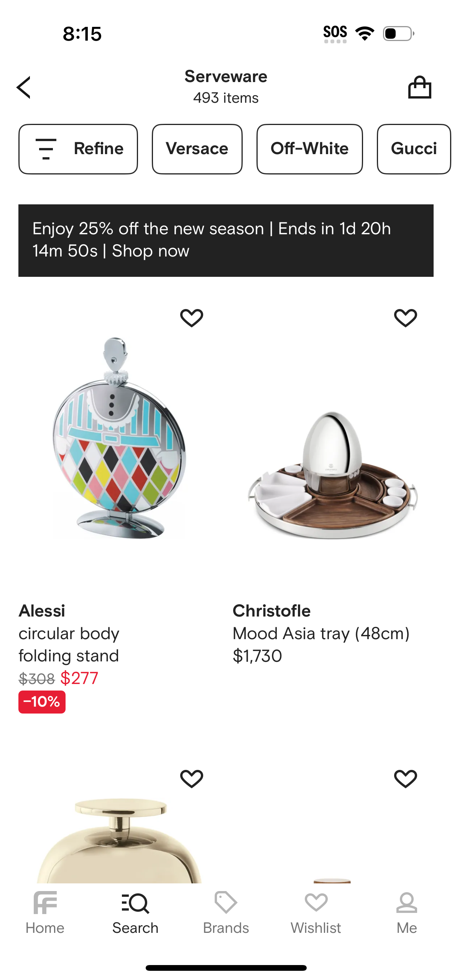Tap the Alessi sale price $277
Image resolution: width=452 pixels, height=980 pixels.
(x=79, y=678)
